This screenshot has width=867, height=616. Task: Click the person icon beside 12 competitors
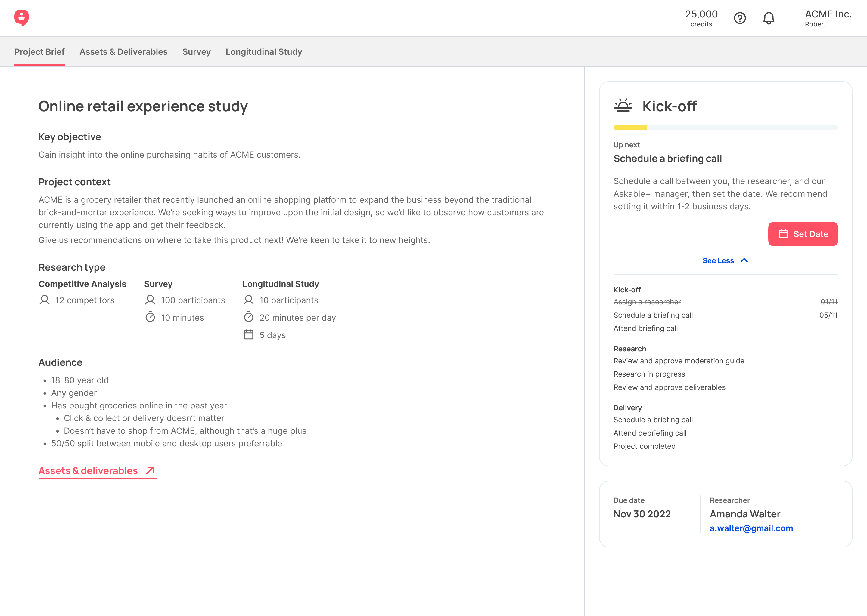tap(45, 300)
